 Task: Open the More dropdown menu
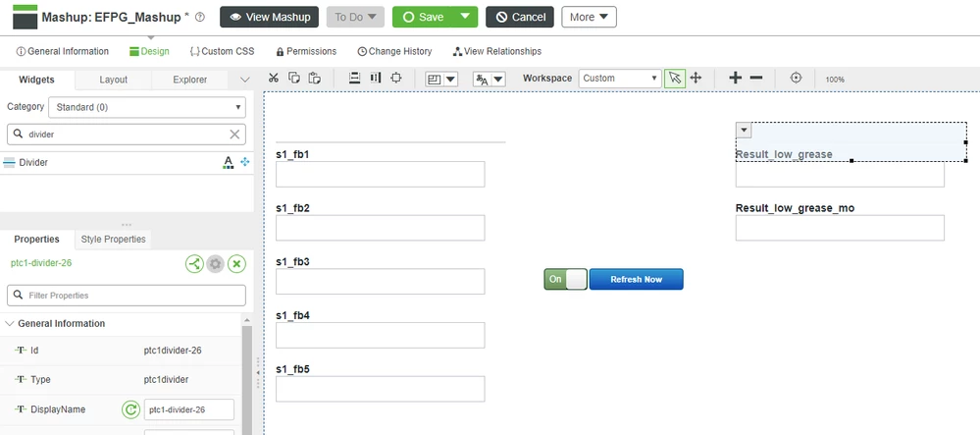(x=589, y=17)
